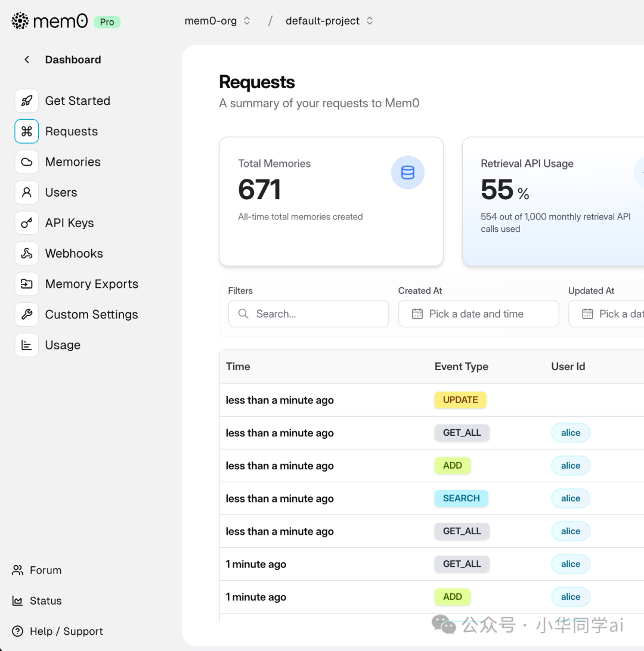
Task: Click the alice tag in the SEARCH row
Action: point(571,498)
